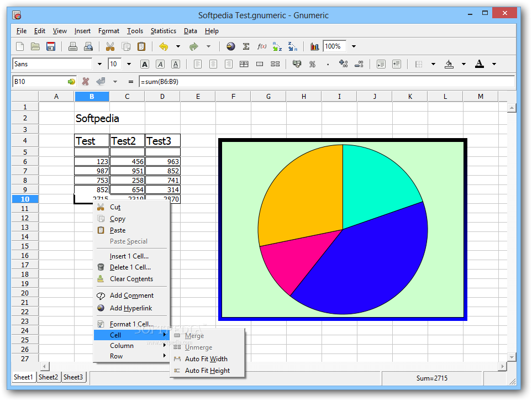
Task: Decrease decimal places
Action: 359,64
